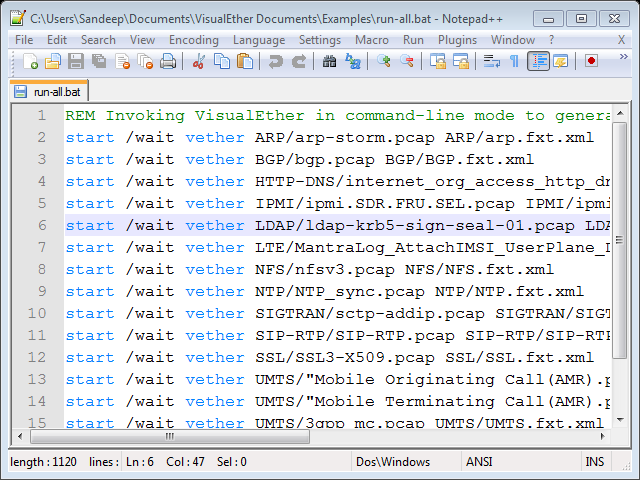Save all files with stacked floppy icon

[99, 61]
